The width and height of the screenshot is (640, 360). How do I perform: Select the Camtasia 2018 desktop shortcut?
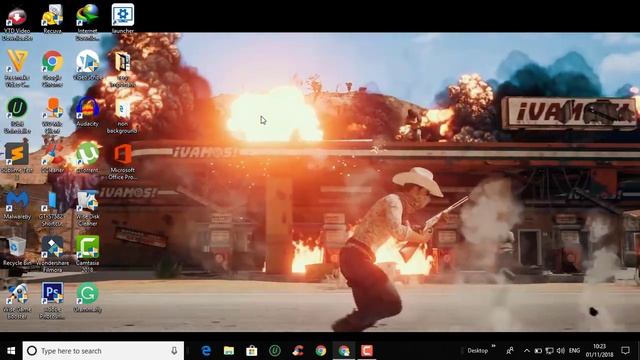(x=87, y=255)
